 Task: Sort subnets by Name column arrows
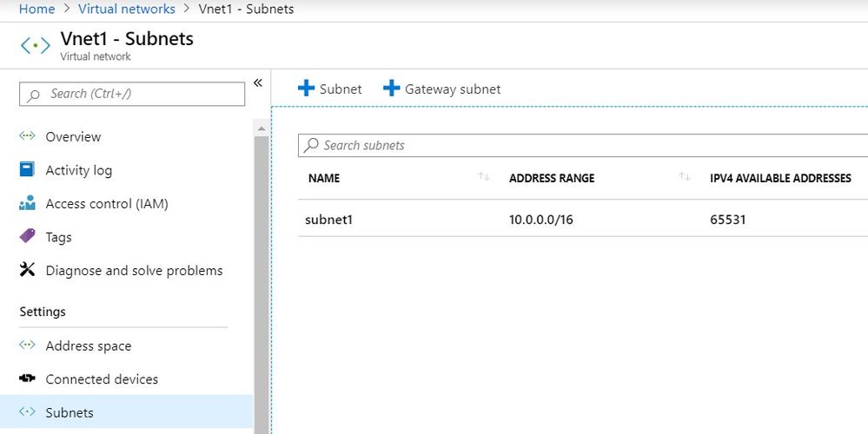(484, 177)
